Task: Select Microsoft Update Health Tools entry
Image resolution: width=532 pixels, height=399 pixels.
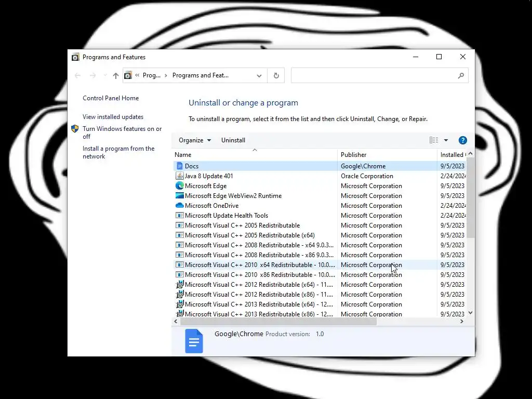Action: [x=227, y=215]
